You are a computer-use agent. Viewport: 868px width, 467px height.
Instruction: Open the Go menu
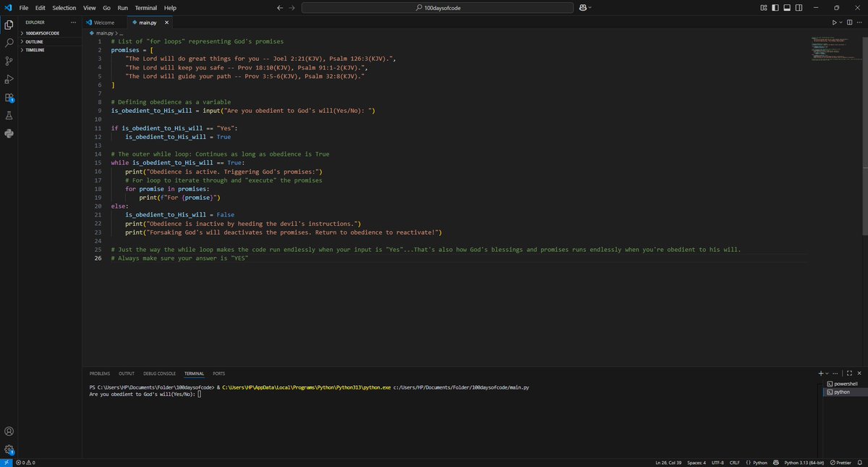[106, 7]
